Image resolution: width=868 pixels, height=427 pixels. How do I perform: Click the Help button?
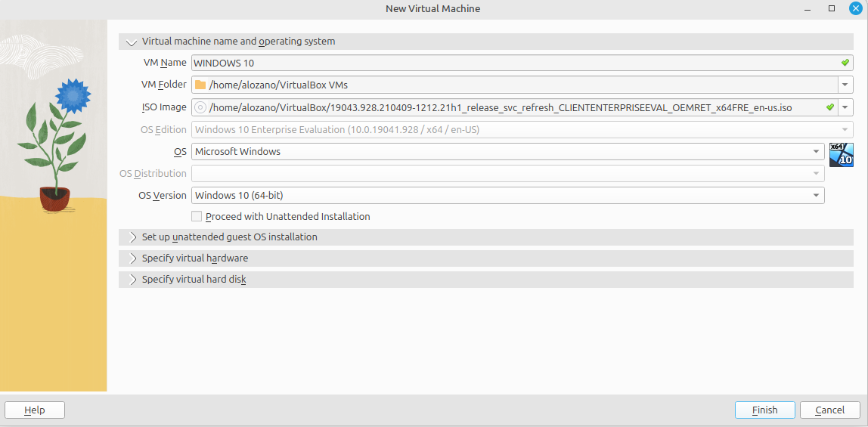coord(35,410)
